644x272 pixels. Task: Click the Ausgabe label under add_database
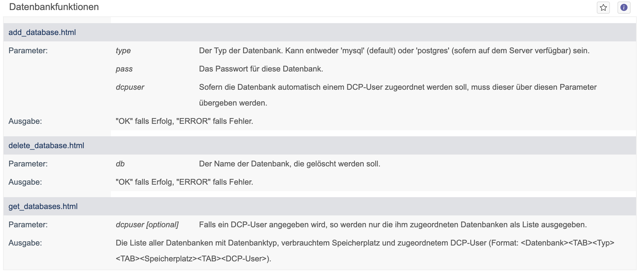25,121
